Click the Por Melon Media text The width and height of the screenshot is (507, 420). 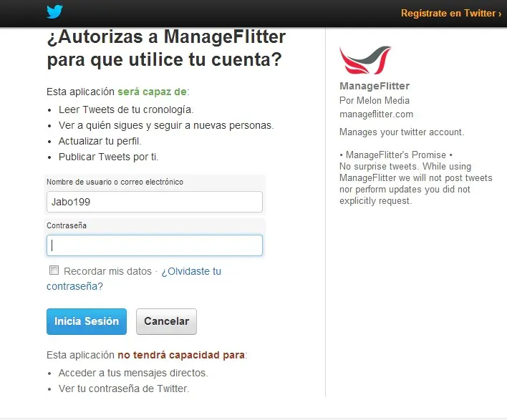tap(375, 100)
